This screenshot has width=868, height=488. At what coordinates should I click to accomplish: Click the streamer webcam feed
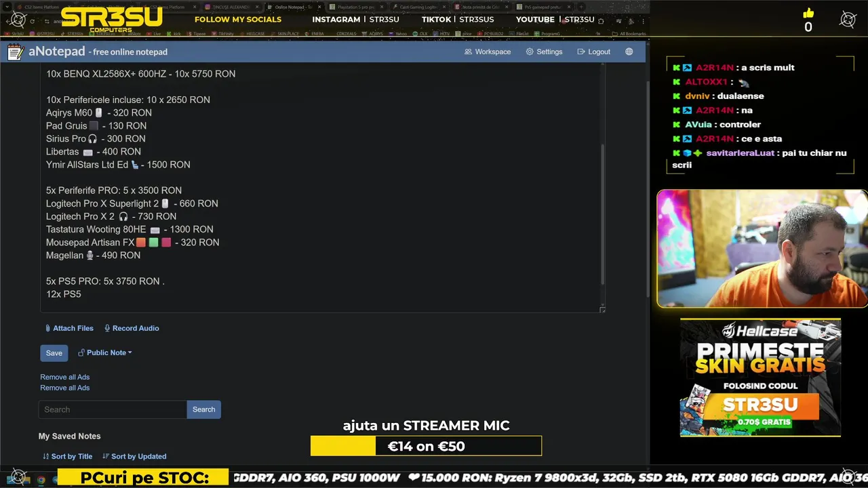[x=762, y=249]
